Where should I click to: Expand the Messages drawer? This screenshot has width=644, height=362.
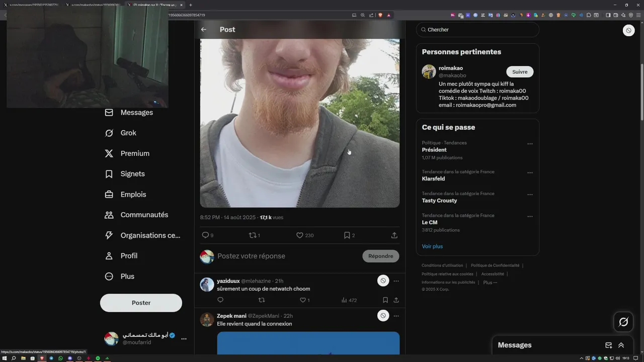tap(621, 345)
